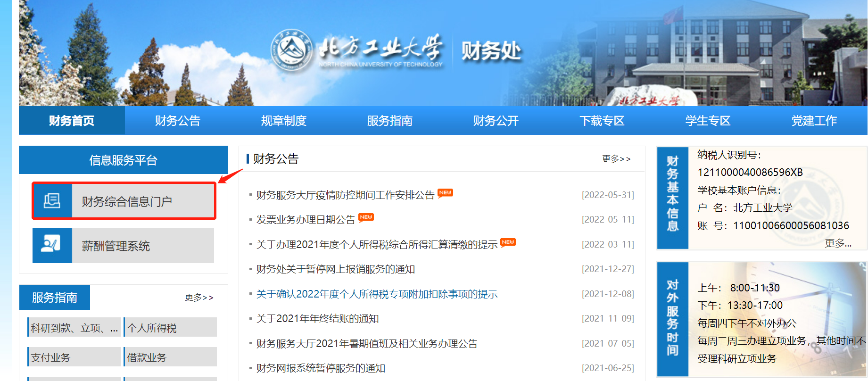Show more basic financial information
868x381 pixels.
point(837,243)
